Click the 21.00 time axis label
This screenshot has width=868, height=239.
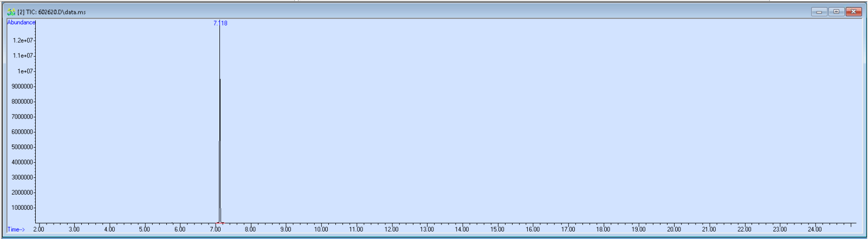(x=709, y=229)
